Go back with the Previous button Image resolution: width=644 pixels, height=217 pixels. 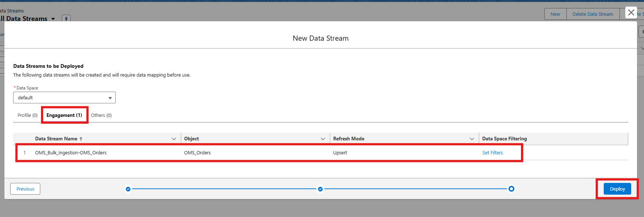(25, 189)
